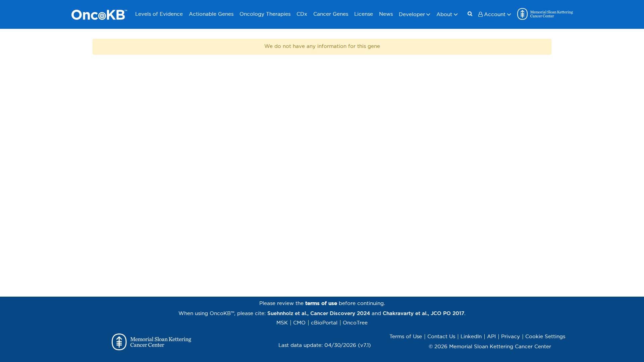Expand the About dropdown menu
The image size is (644, 362).
tap(447, 14)
